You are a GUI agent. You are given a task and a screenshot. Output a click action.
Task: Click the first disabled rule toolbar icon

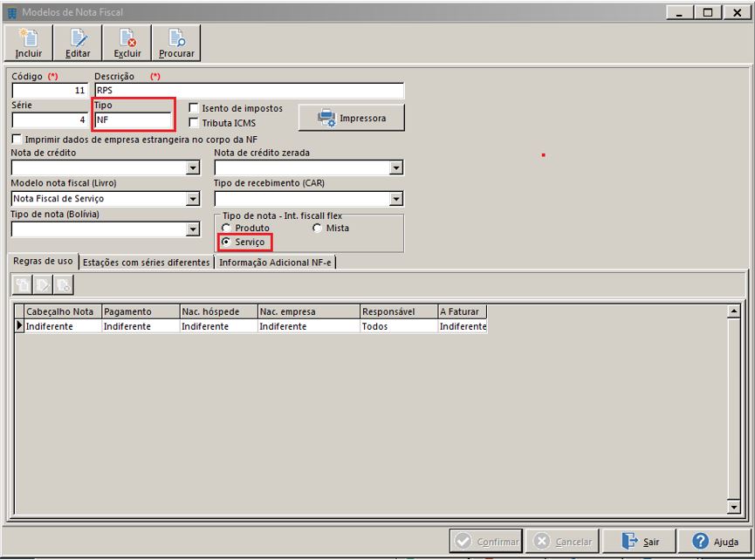[22, 285]
